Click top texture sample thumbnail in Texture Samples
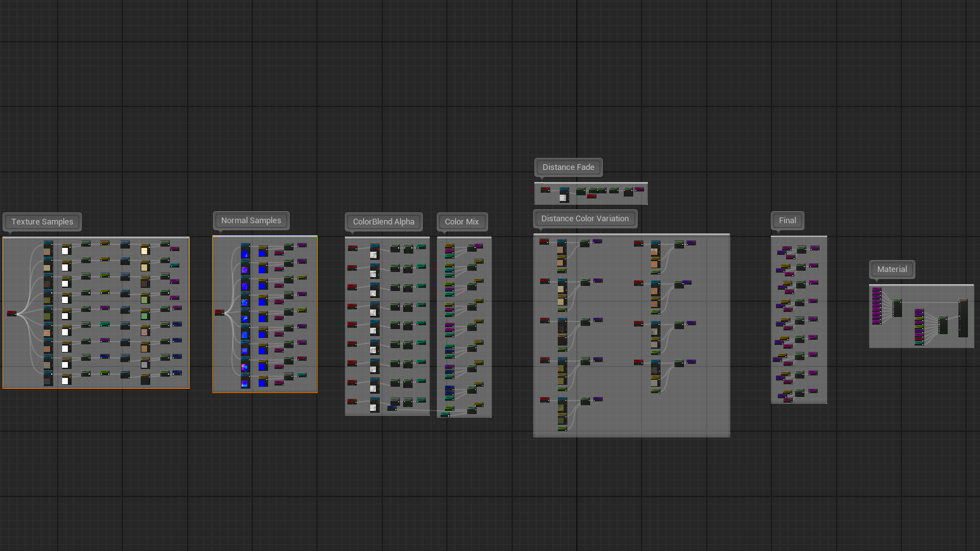Viewport: 980px width, 551px height. point(48,251)
